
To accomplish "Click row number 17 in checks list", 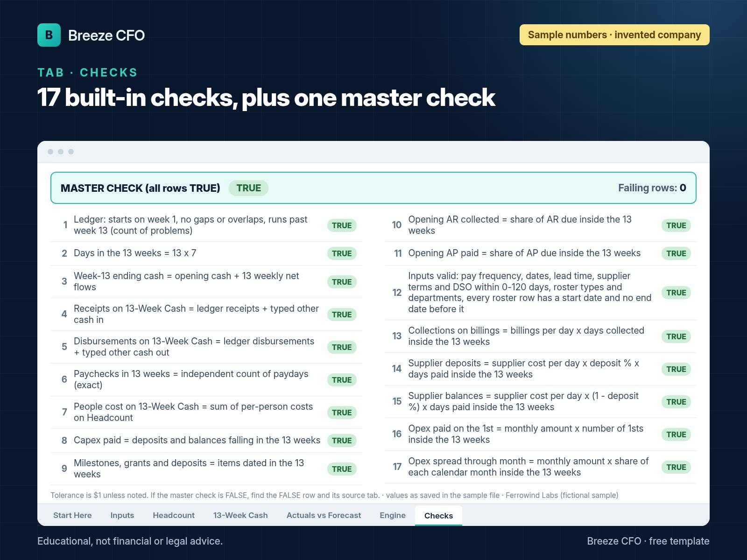I will [x=397, y=467].
